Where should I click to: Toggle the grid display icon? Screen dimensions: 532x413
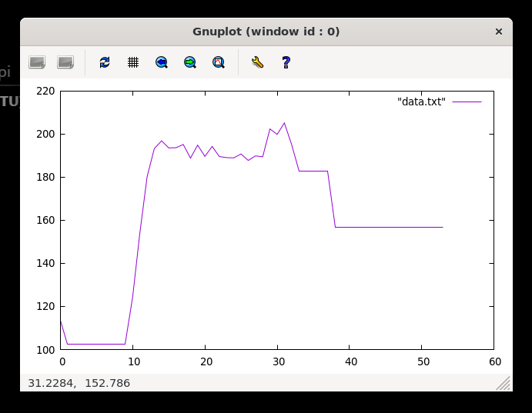tap(133, 62)
